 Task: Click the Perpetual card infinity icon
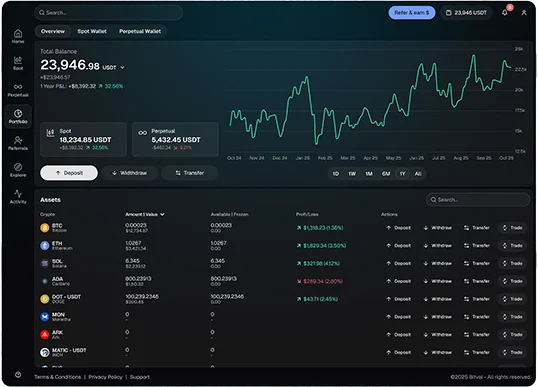point(142,133)
